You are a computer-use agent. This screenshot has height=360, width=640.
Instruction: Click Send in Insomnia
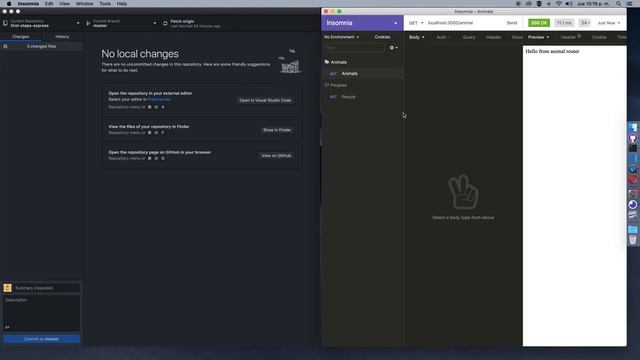coord(512,23)
